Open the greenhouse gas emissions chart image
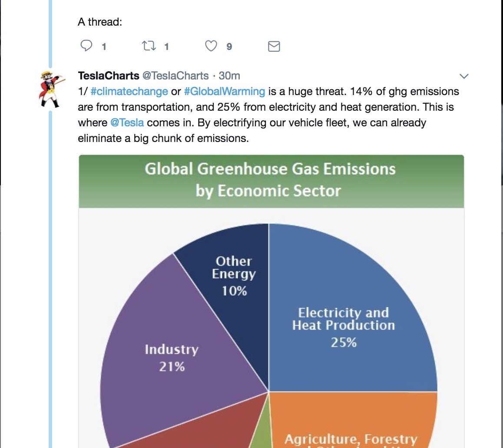The height and width of the screenshot is (448, 503). tap(271, 301)
